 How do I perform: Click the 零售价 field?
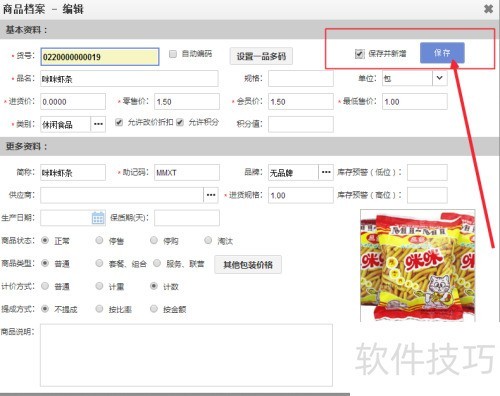point(187,101)
